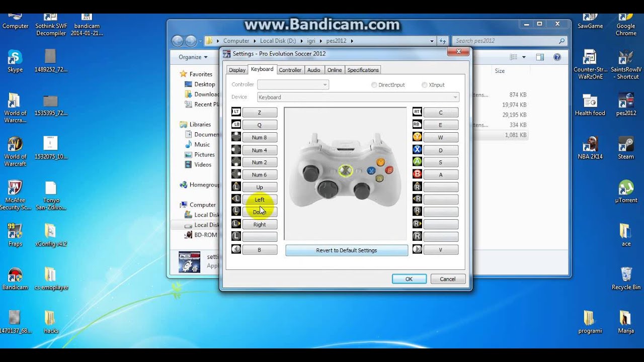Select the NBA 2K14 desktop icon
Screen dimensions: 644x362
click(x=590, y=148)
